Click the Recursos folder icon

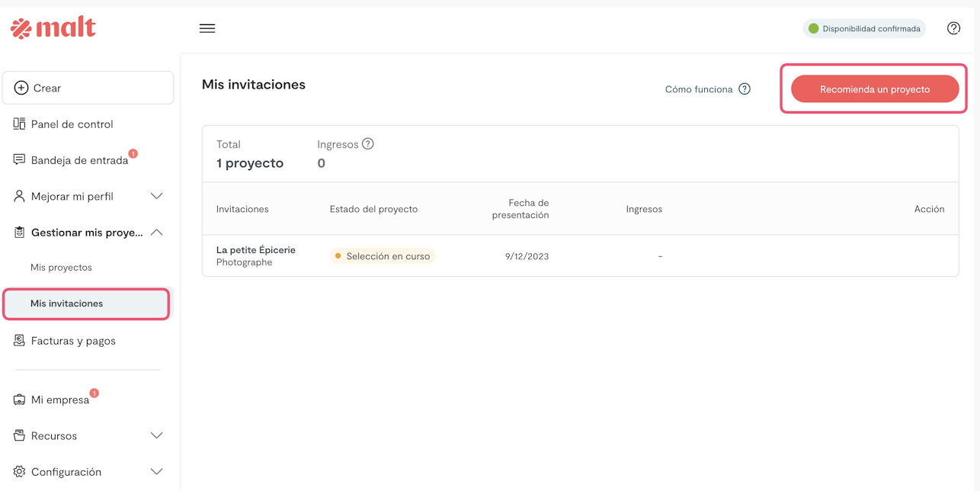pyautogui.click(x=19, y=436)
